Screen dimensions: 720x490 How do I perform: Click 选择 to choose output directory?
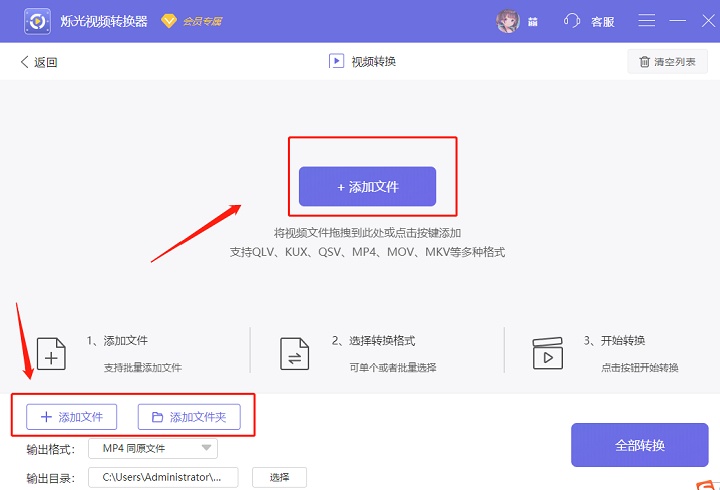tap(279, 477)
